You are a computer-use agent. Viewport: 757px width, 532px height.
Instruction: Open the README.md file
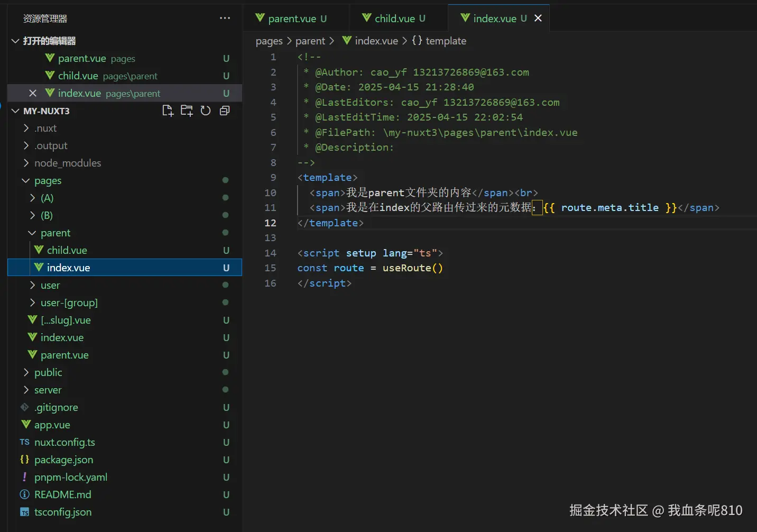pyautogui.click(x=125, y=494)
